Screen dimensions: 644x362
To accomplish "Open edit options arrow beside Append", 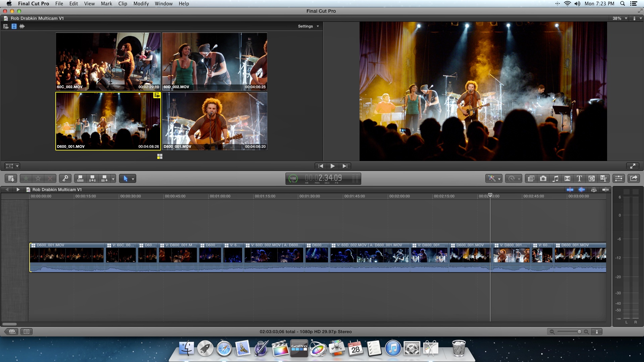I will click(x=113, y=179).
